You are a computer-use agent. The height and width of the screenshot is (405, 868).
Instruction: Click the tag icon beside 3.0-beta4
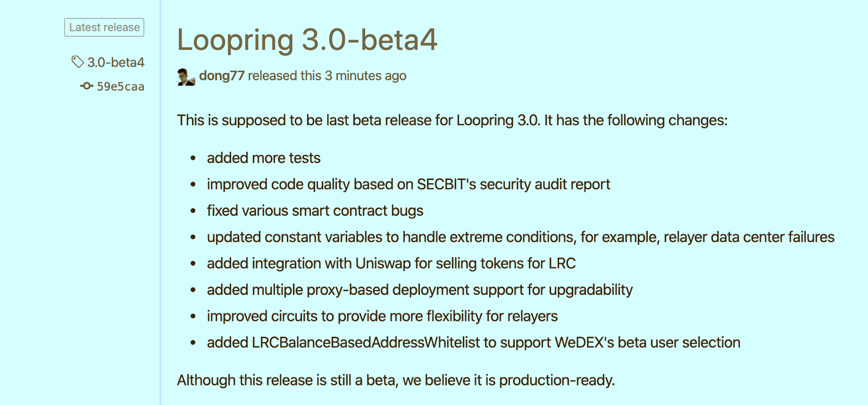pyautogui.click(x=78, y=62)
